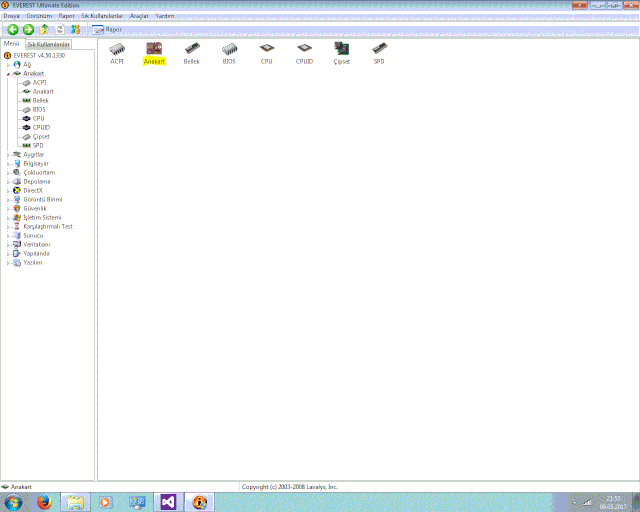Click the Refresh toolbar icon
The width and height of the screenshot is (640, 512).
point(60,29)
